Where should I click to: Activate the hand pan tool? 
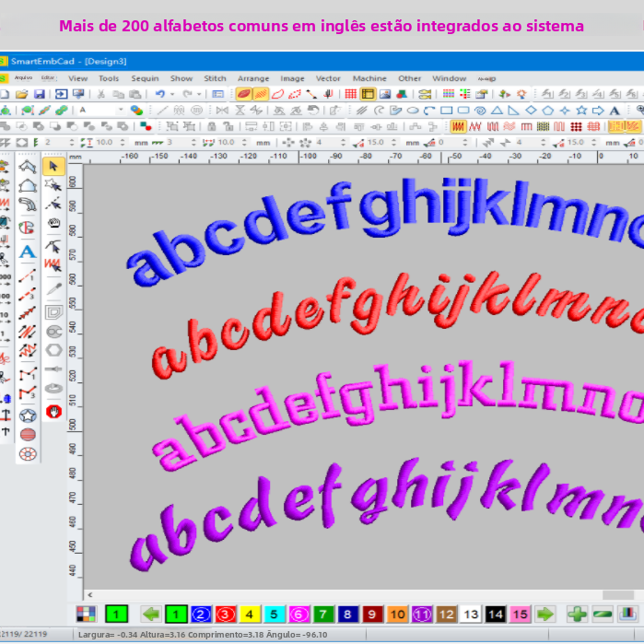[x=53, y=223]
